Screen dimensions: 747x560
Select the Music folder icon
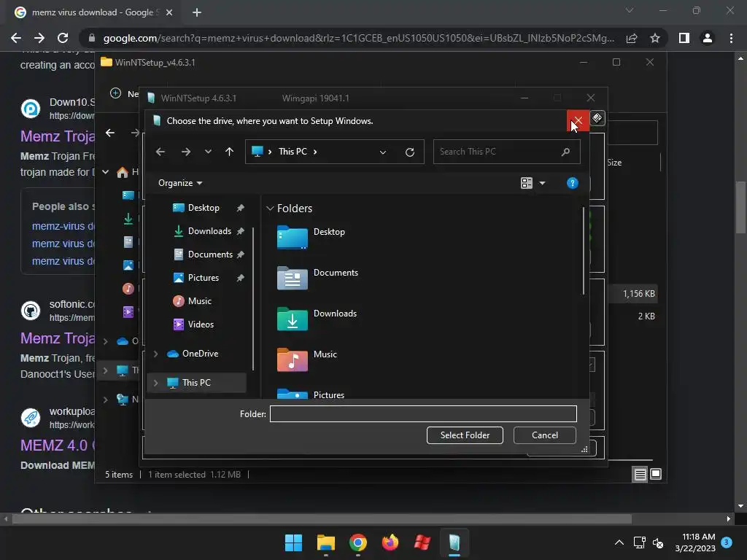point(292,359)
